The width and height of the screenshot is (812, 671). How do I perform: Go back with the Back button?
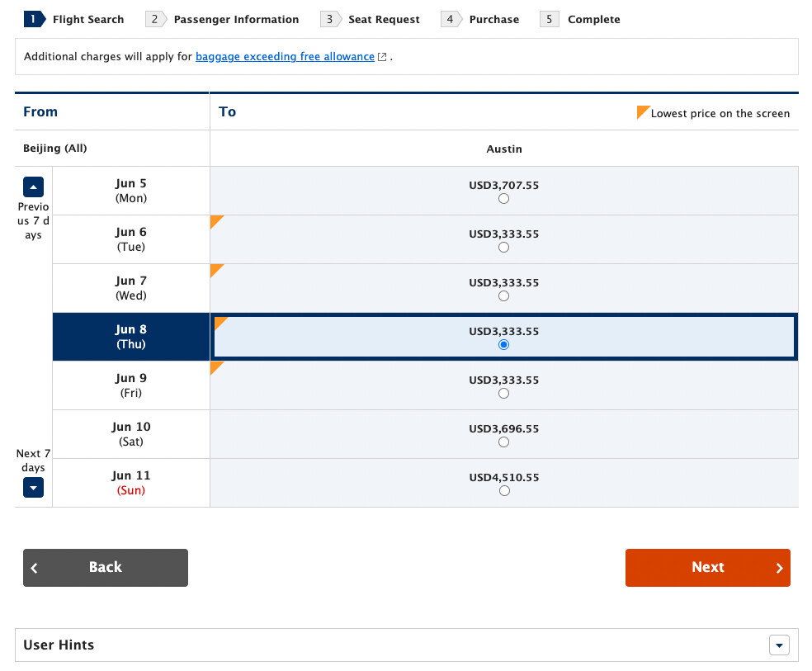pos(106,568)
